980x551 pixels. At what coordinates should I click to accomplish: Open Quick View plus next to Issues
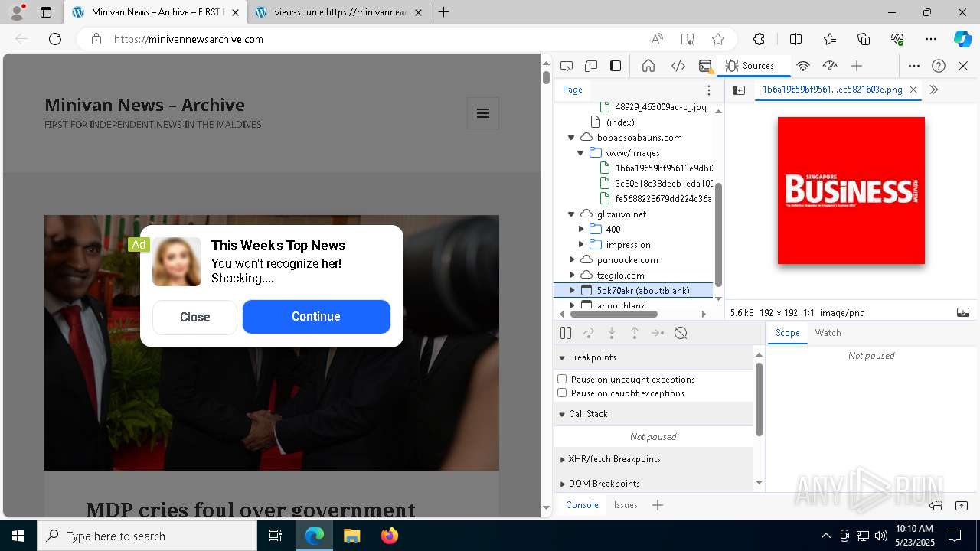(x=658, y=505)
